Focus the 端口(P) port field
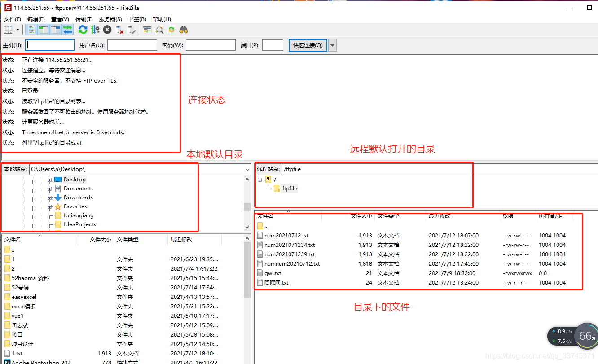Viewport: 598px width, 364px height. coord(273,45)
